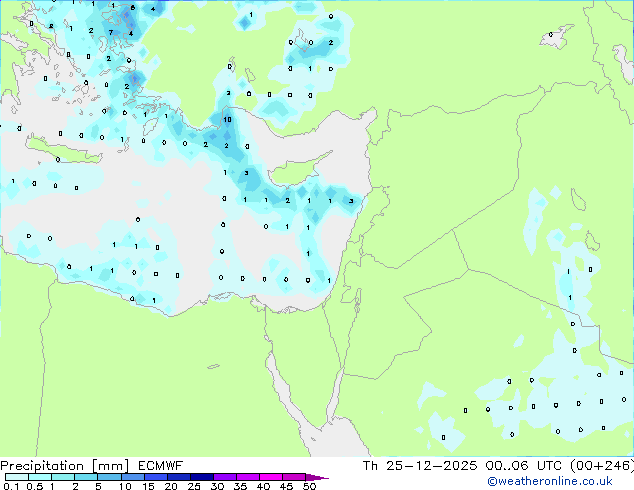The width and height of the screenshot is (634, 490).
Task: Select the 40–45 mm magenta legend swatch
Action: coord(271,477)
